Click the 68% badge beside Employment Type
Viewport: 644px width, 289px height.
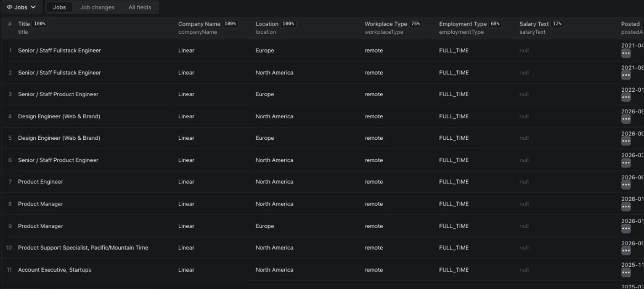[495, 24]
